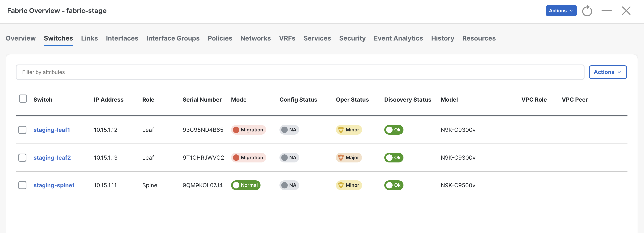Switch to the Networks tab
Viewport: 644px width, 233px height.
(x=255, y=38)
